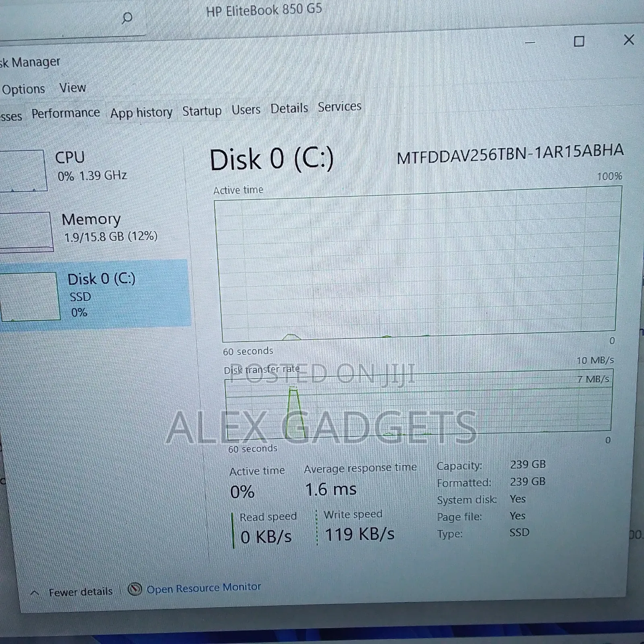Image resolution: width=644 pixels, height=644 pixels.
Task: Click the Disk 0 (C:) heading
Action: tap(272, 159)
